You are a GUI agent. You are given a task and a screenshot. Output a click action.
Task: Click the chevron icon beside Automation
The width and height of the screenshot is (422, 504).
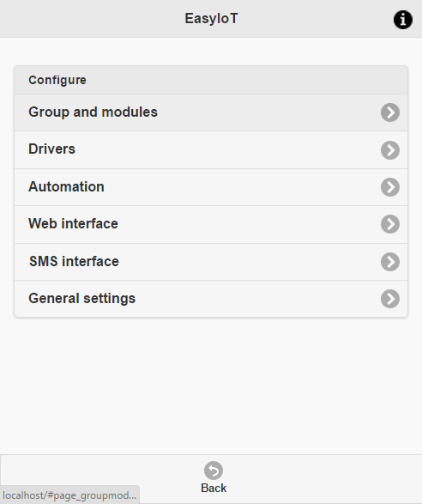(390, 187)
